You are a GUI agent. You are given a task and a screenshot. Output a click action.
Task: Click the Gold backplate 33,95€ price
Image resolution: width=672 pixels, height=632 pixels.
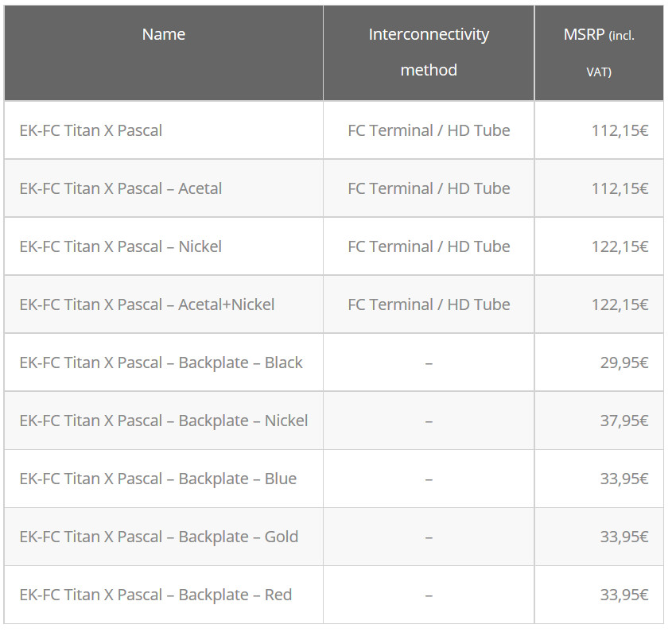click(624, 537)
